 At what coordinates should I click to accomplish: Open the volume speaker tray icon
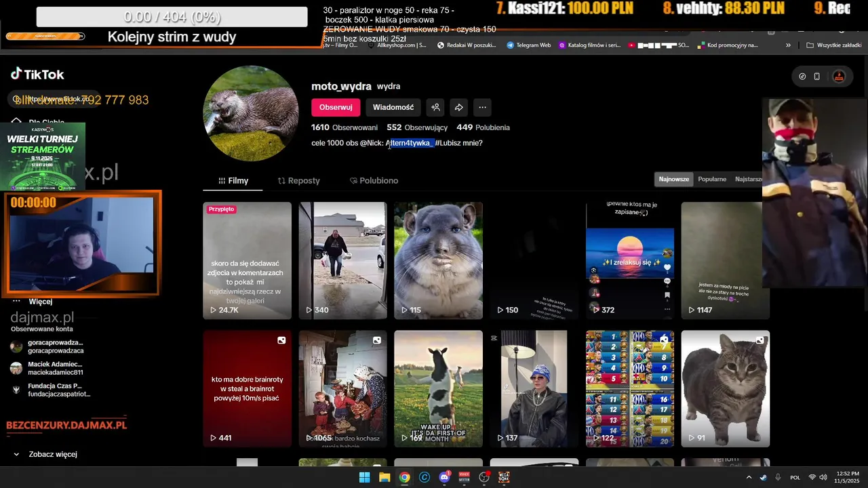825,477
